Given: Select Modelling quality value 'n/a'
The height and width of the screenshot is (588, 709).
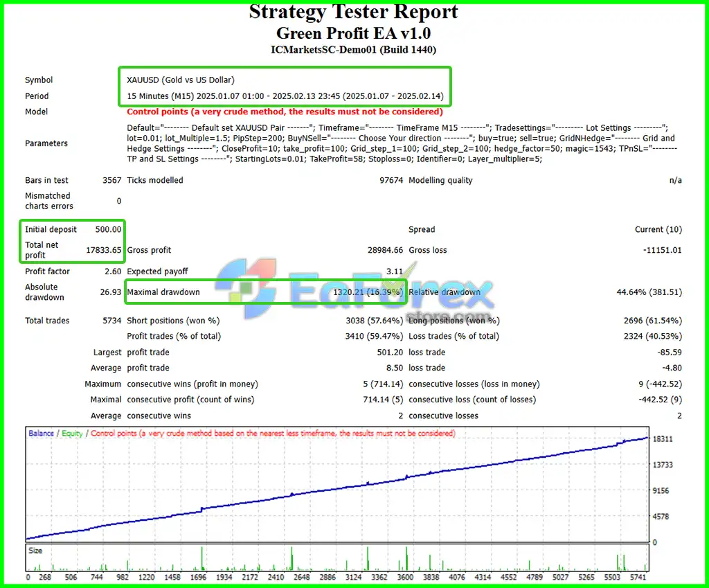Looking at the screenshot, I should pos(676,181).
